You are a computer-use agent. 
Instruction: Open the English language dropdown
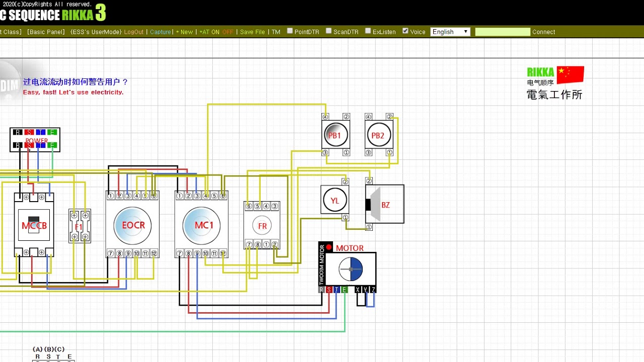coord(450,32)
